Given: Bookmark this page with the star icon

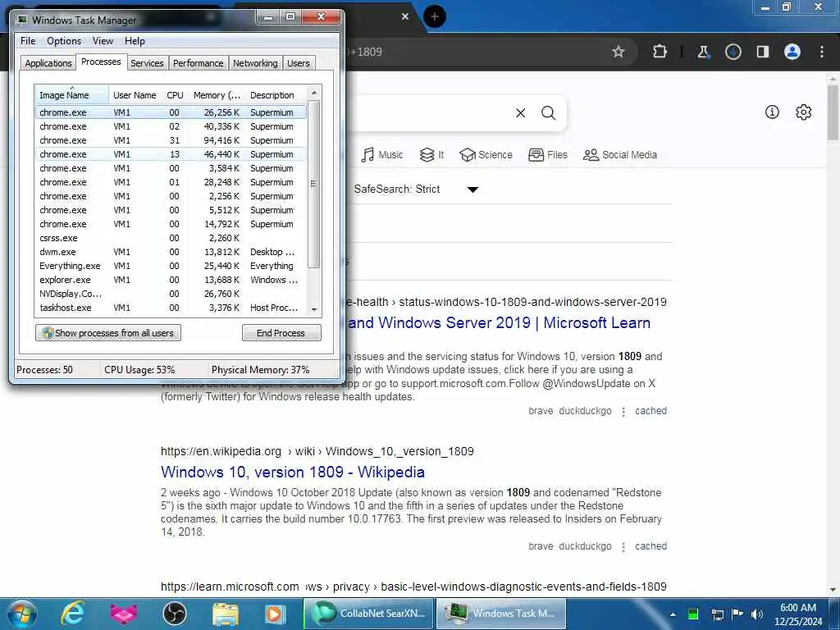Looking at the screenshot, I should [619, 52].
